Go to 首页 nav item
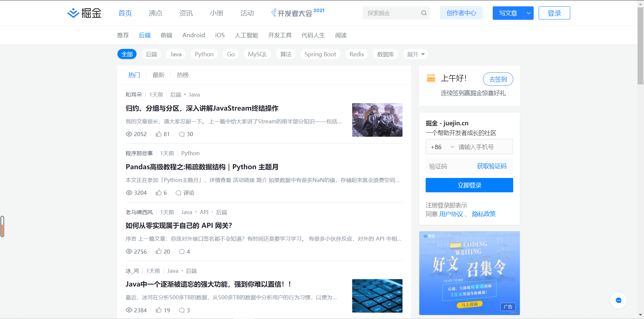Screen dimensions: 644x319 (125, 13)
